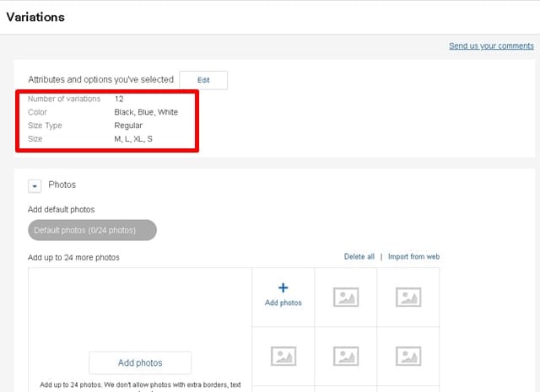Click the Add up to 24 more photos label
540x392 pixels.
tap(73, 257)
